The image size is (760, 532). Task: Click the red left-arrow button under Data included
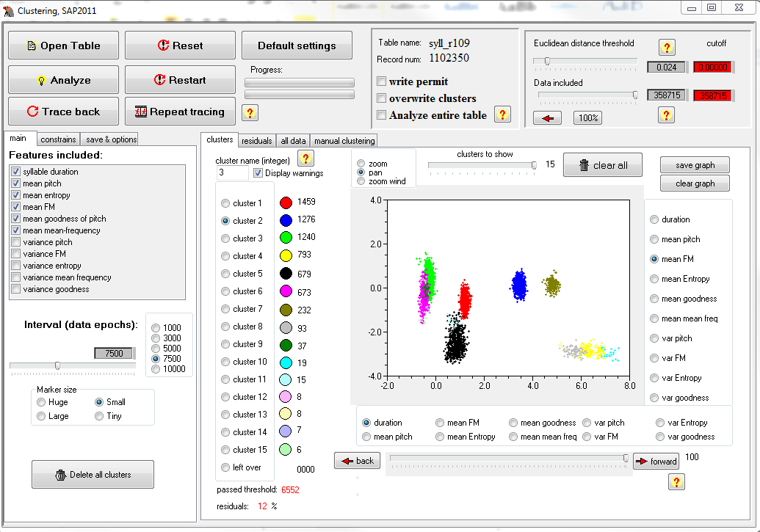(x=547, y=118)
